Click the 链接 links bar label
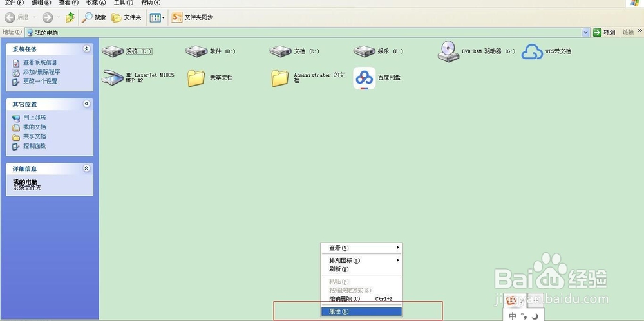This screenshot has width=644, height=321. tap(628, 32)
